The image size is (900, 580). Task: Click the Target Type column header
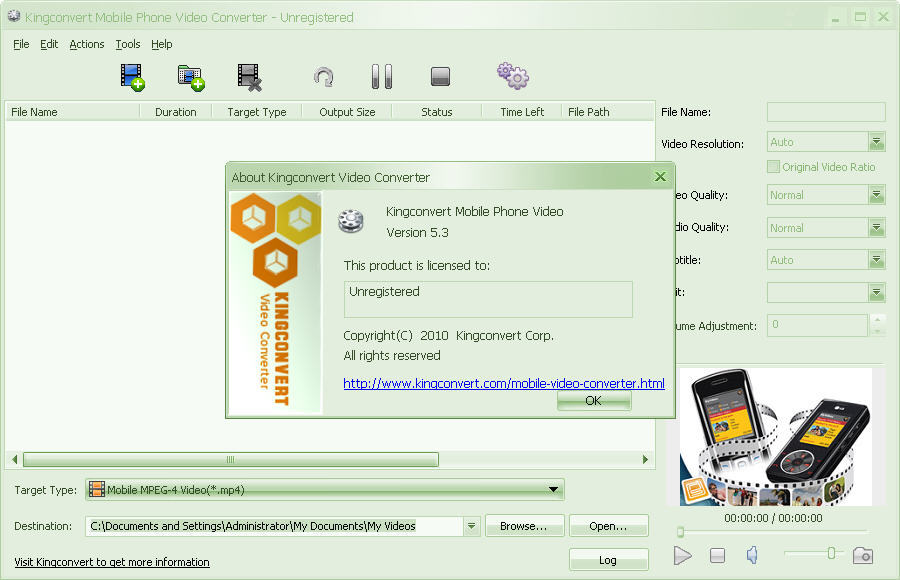[257, 112]
